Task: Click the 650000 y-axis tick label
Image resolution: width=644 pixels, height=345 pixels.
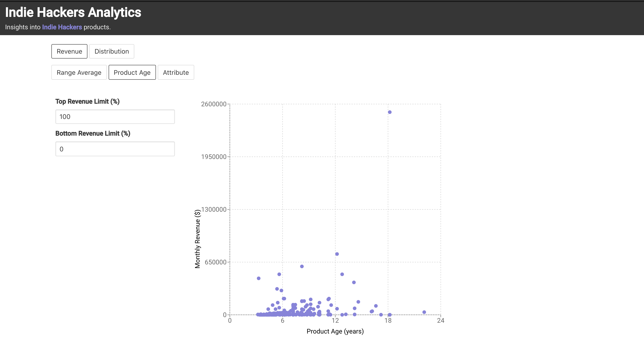Action: (215, 262)
